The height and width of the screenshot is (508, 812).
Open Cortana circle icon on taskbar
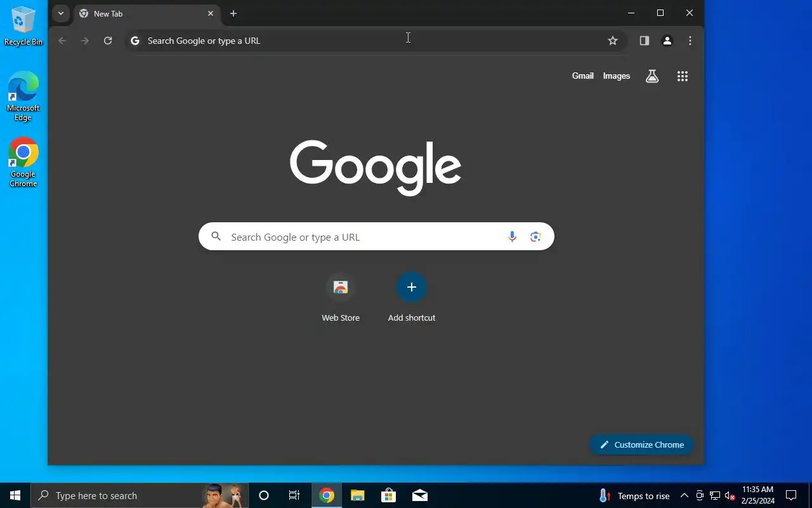pos(264,495)
